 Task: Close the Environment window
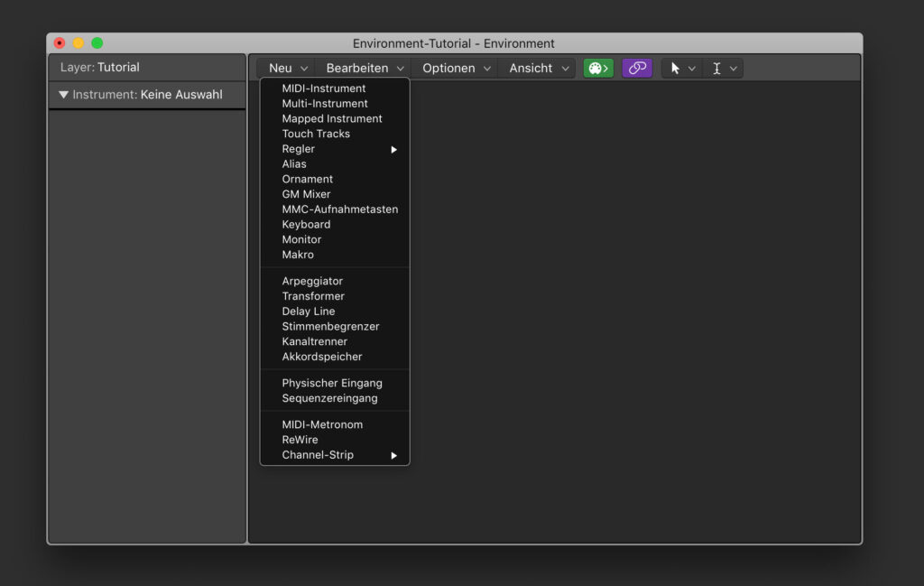(60, 43)
